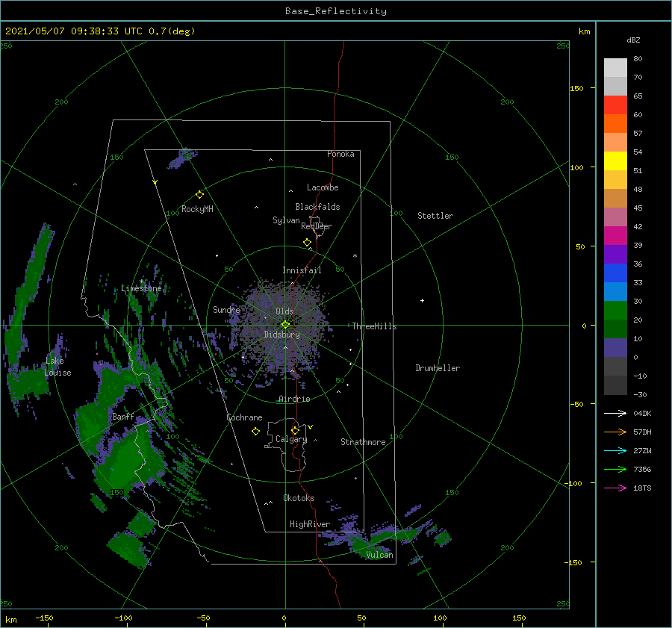Click the Banff label on the map
Screen dimensions: 672x628
pos(123,417)
